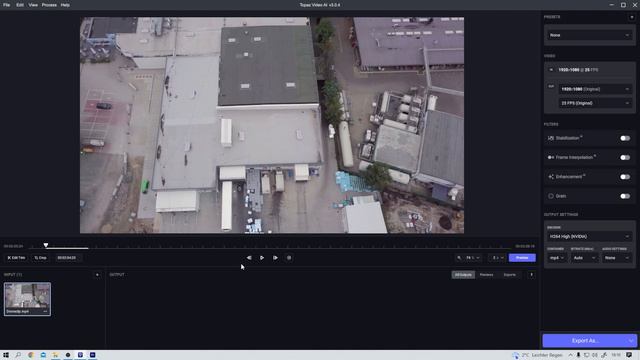Click the Export As button
Image resolution: width=640 pixels, height=360 pixels.
coord(584,340)
